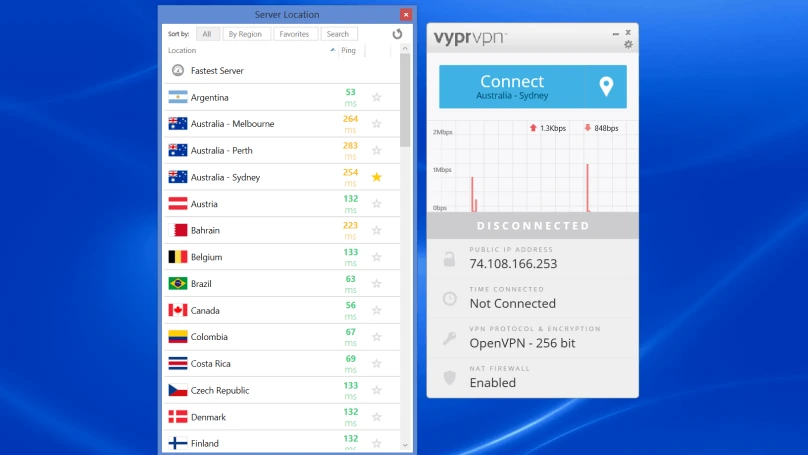Sort list by Location column header

(182, 50)
